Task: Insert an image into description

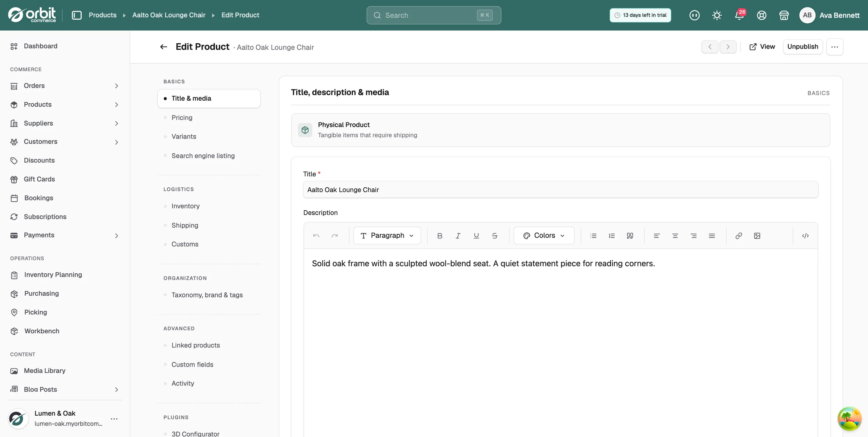Action: [757, 236]
